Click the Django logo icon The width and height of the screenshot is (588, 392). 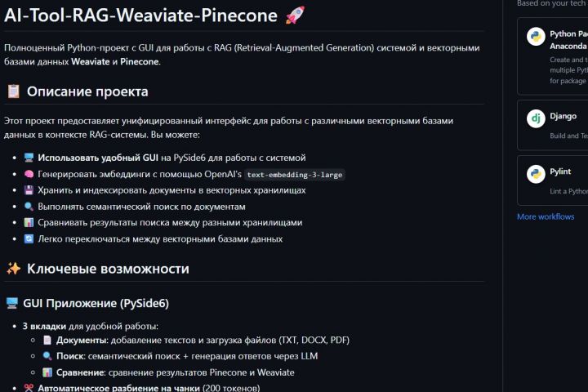pyautogui.click(x=536, y=118)
